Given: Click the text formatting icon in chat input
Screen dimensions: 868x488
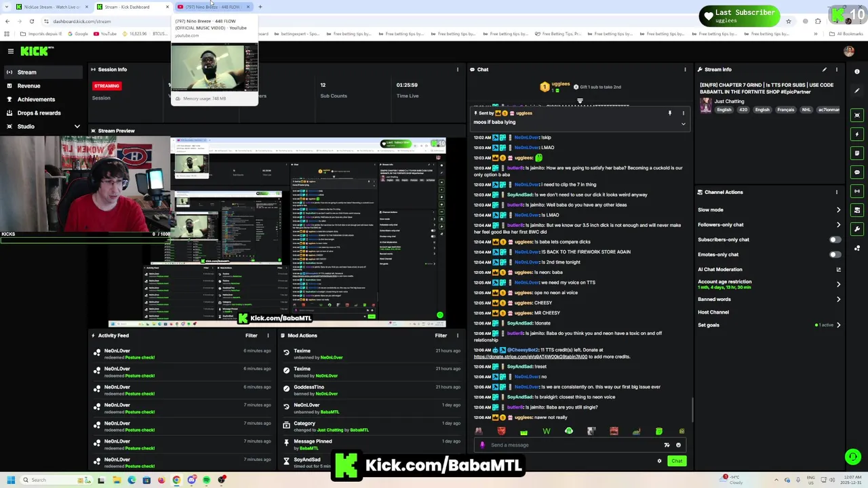Looking at the screenshot, I should coord(667,445).
